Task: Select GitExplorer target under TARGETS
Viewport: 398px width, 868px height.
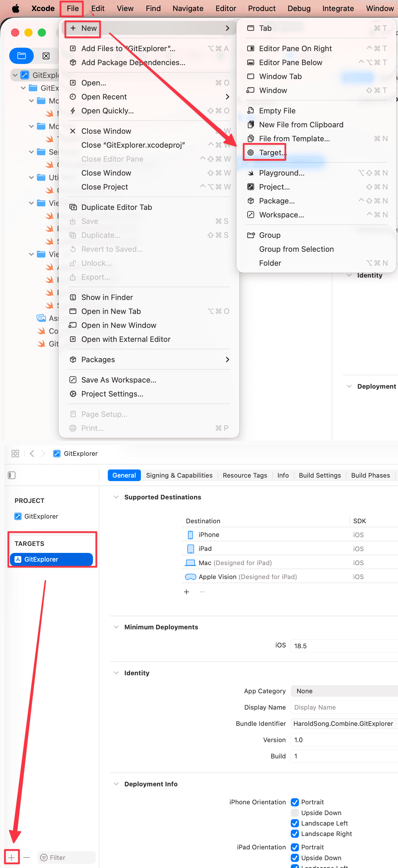Action: coord(51,559)
